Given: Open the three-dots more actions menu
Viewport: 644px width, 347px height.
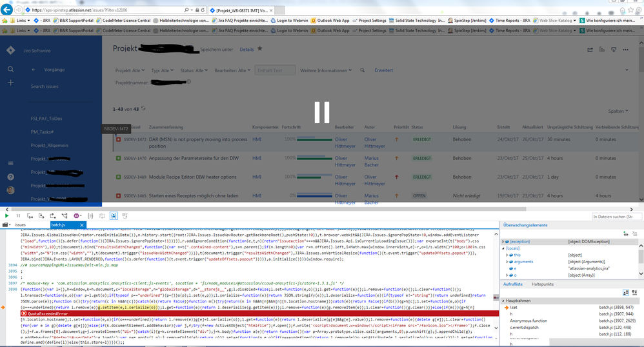Looking at the screenshot, I should click(625, 50).
